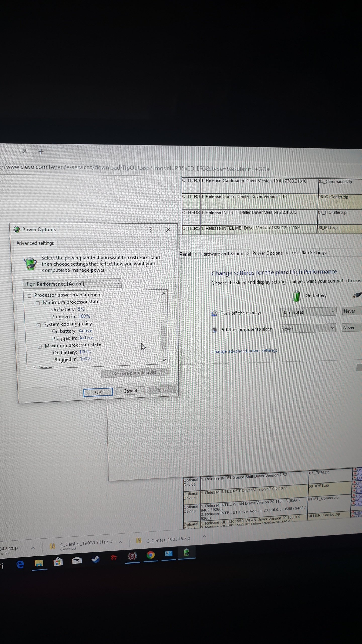The image size is (362, 644).
Task: Go to Hardware and Sound breadcrumb
Action: [222, 254]
